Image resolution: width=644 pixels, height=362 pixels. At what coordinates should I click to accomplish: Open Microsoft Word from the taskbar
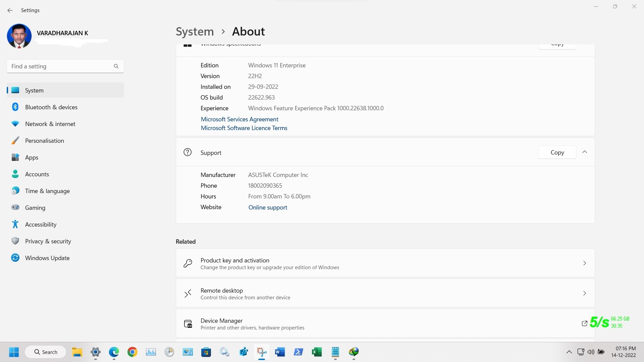(x=280, y=352)
